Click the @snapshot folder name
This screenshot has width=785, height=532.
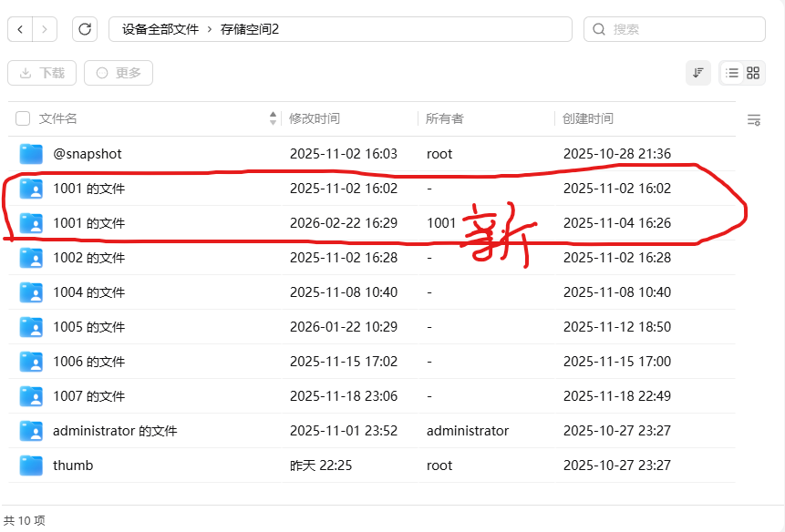[x=88, y=154]
